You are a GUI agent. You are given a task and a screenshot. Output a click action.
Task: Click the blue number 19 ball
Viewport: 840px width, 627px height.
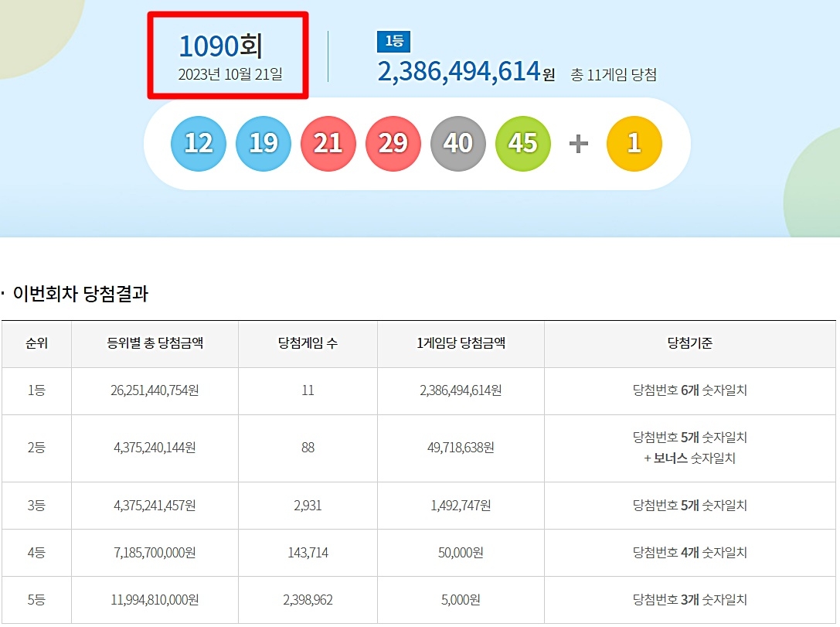tap(264, 144)
